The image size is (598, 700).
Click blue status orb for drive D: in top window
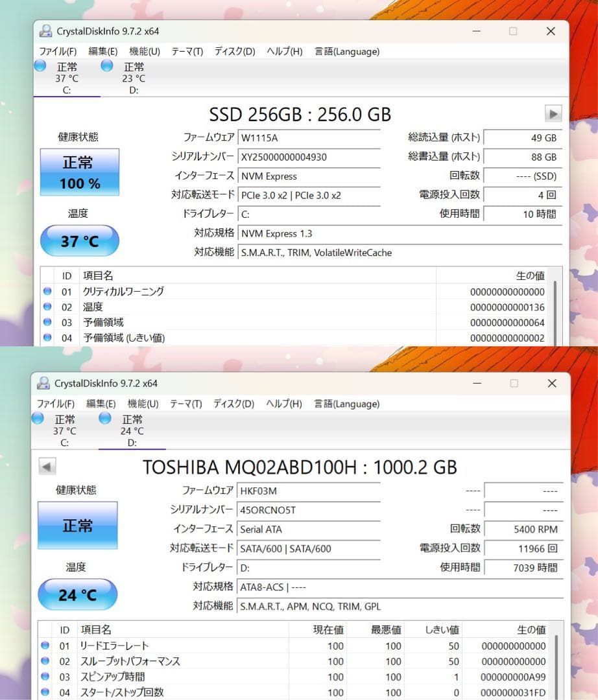107,65
